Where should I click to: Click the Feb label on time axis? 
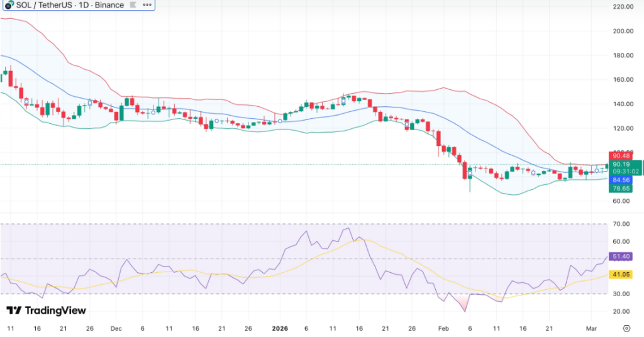click(x=443, y=328)
